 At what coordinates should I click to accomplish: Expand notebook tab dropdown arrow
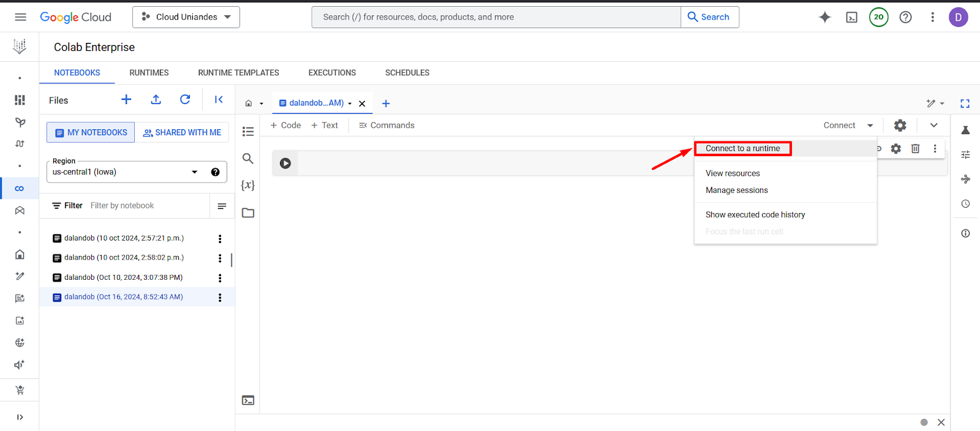(x=350, y=103)
